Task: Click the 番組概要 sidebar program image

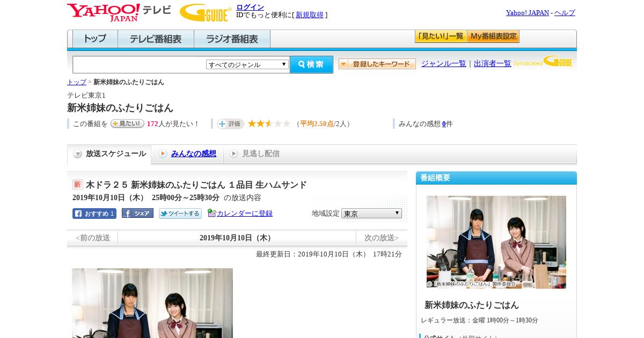Action: point(496,242)
